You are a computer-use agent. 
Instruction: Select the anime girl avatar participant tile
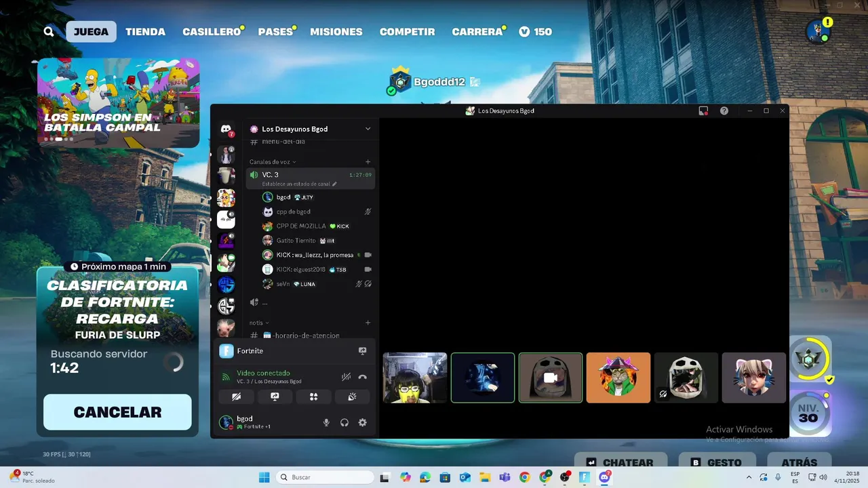point(754,378)
